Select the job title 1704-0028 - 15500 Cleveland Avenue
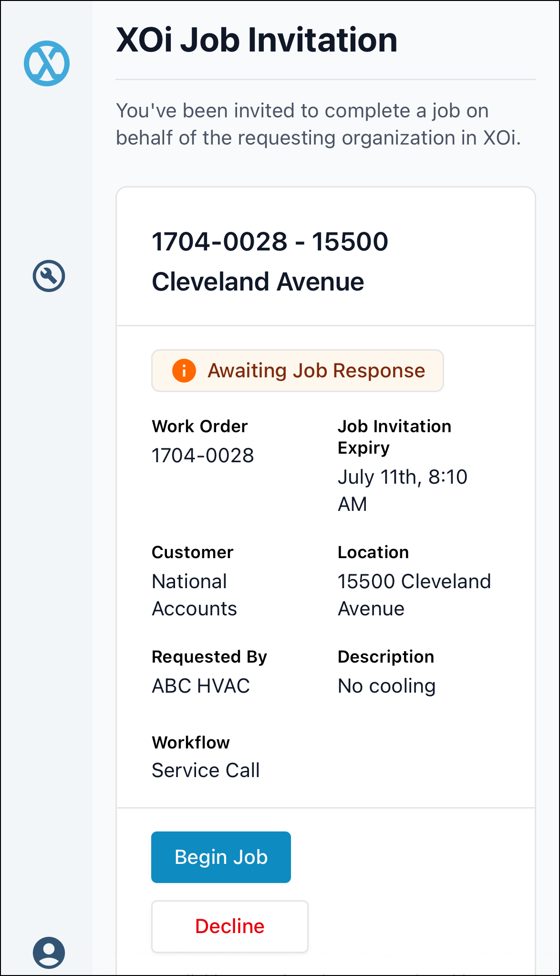Viewport: 560px width, 976px height. click(270, 261)
